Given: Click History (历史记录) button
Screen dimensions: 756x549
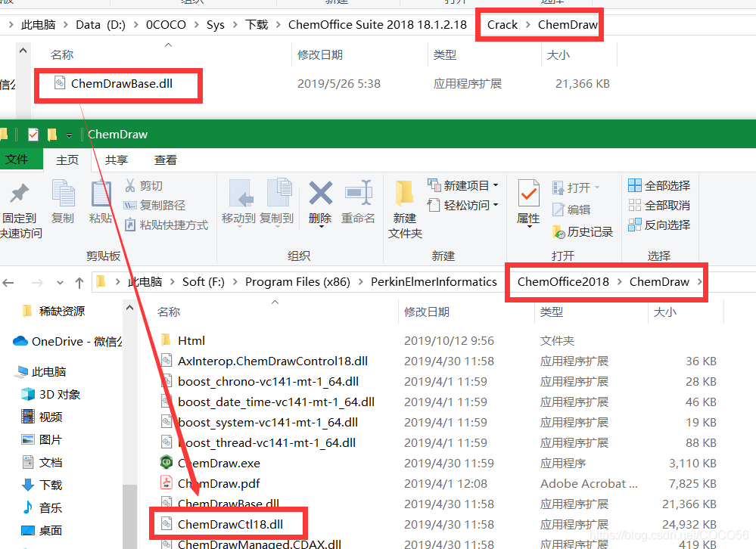Looking at the screenshot, I should [583, 232].
